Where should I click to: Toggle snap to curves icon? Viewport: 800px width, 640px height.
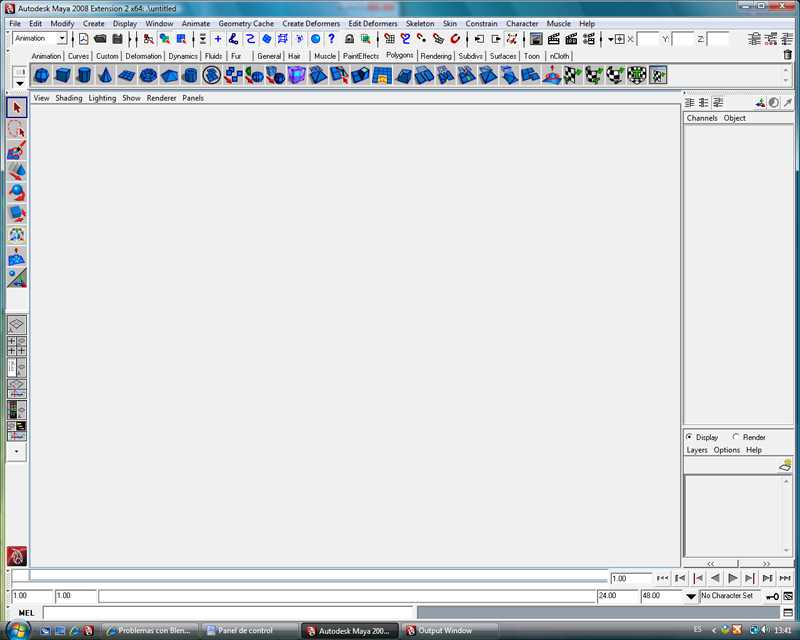click(x=406, y=39)
